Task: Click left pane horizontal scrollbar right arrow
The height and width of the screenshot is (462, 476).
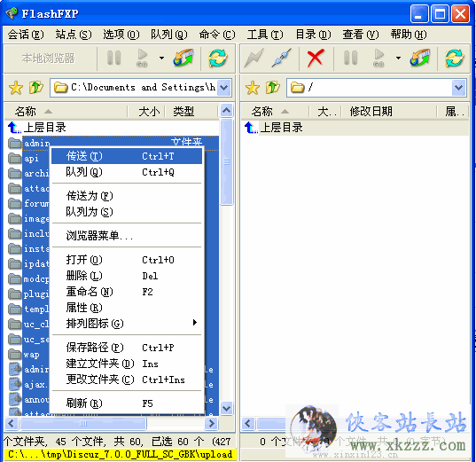Action: (x=212, y=423)
